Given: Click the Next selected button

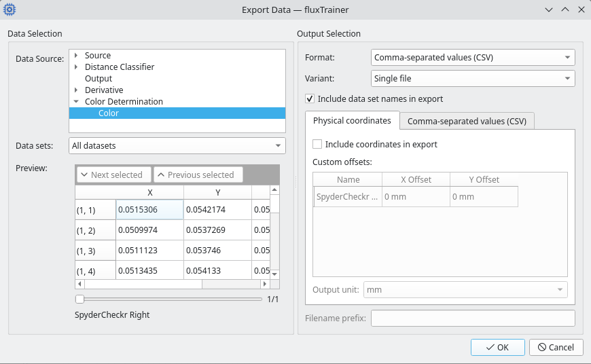Looking at the screenshot, I should 114,175.
